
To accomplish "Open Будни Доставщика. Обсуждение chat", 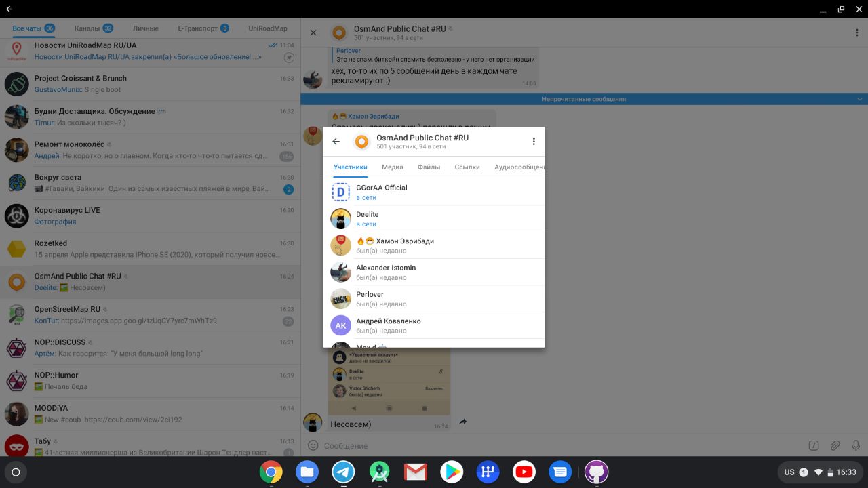I will coord(150,117).
